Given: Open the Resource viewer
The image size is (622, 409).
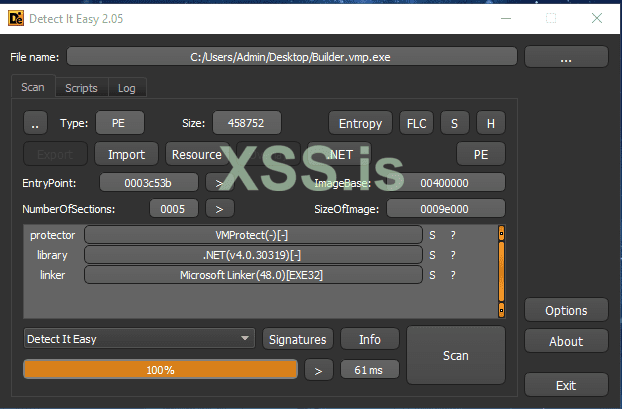Looking at the screenshot, I should pos(197,154).
